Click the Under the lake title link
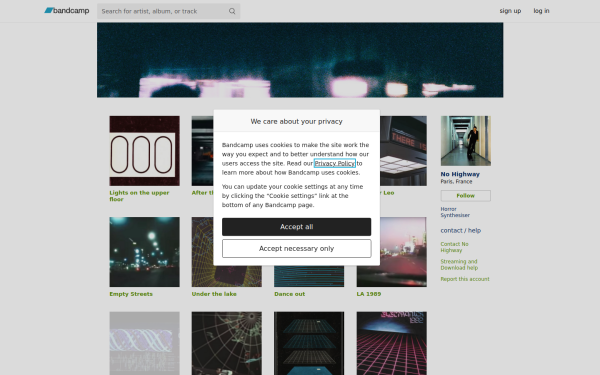The height and width of the screenshot is (375, 600). tap(214, 294)
